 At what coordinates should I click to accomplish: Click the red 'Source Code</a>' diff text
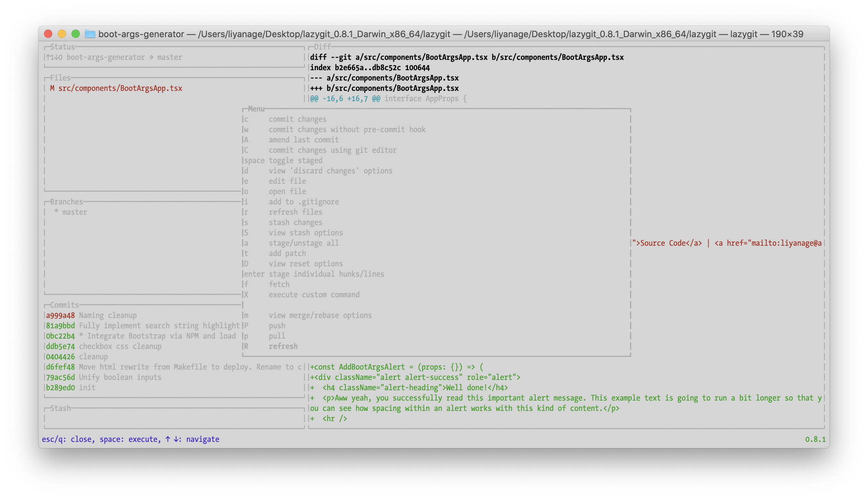click(x=671, y=243)
